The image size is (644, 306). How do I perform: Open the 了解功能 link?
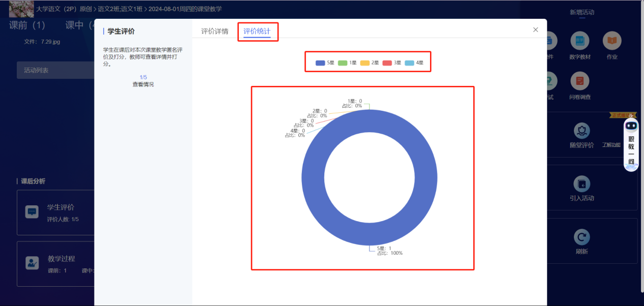tap(611, 145)
